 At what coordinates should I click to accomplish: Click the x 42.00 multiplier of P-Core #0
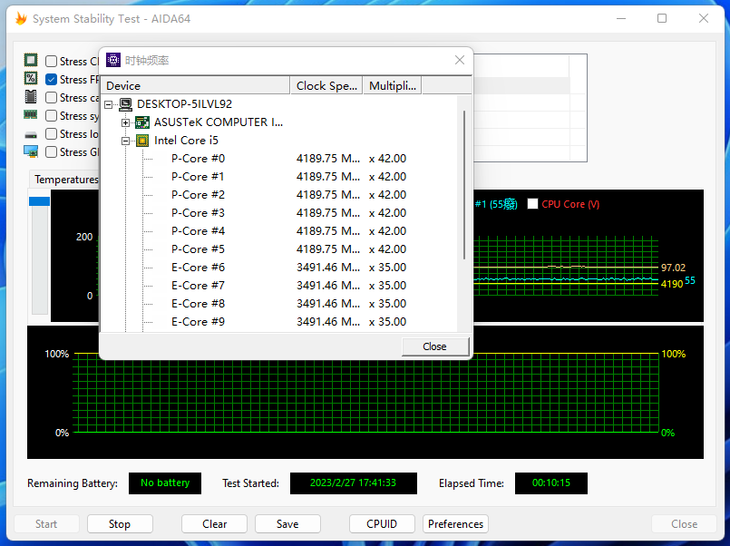tap(387, 159)
